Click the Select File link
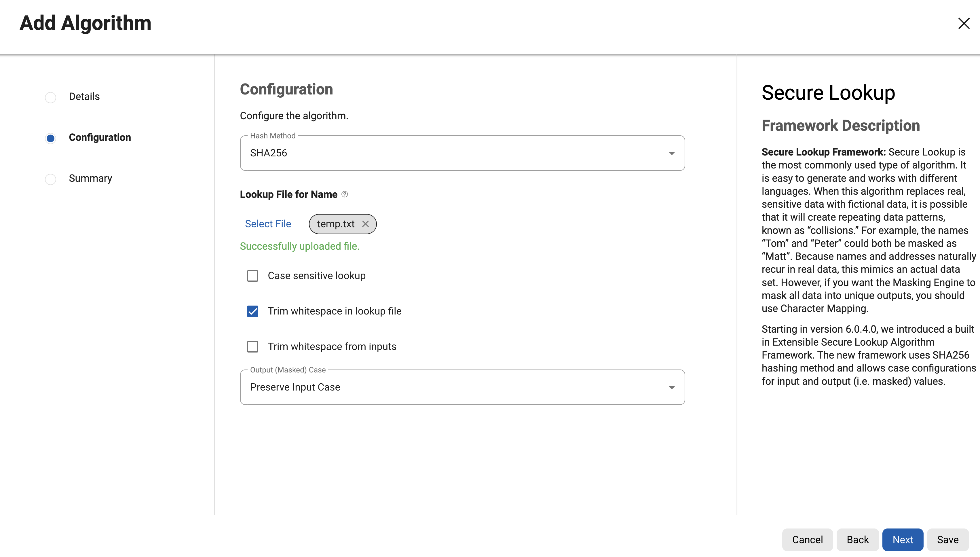Viewport: 980px width, 557px height. coord(268,224)
